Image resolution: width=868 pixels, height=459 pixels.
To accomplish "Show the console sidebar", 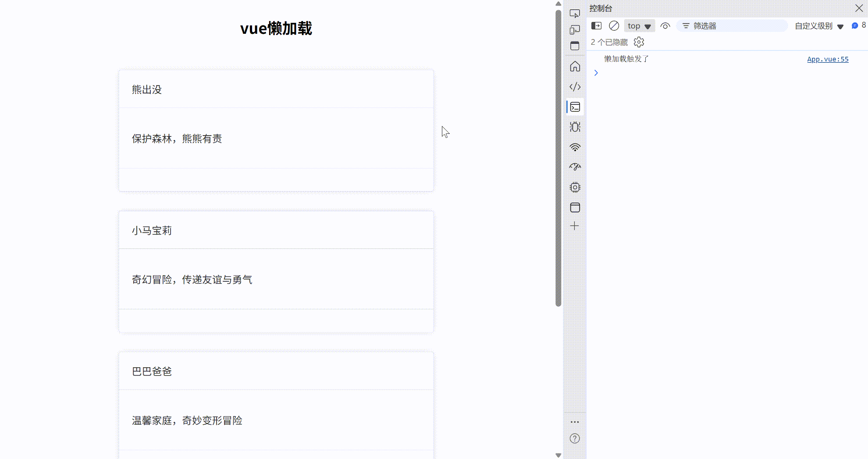I will 596,26.
